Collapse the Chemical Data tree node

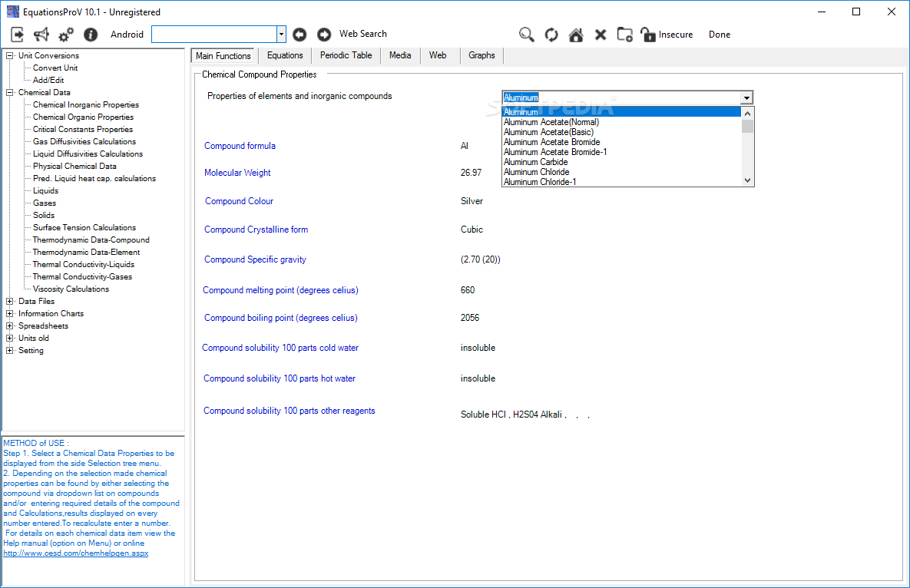coord(9,92)
